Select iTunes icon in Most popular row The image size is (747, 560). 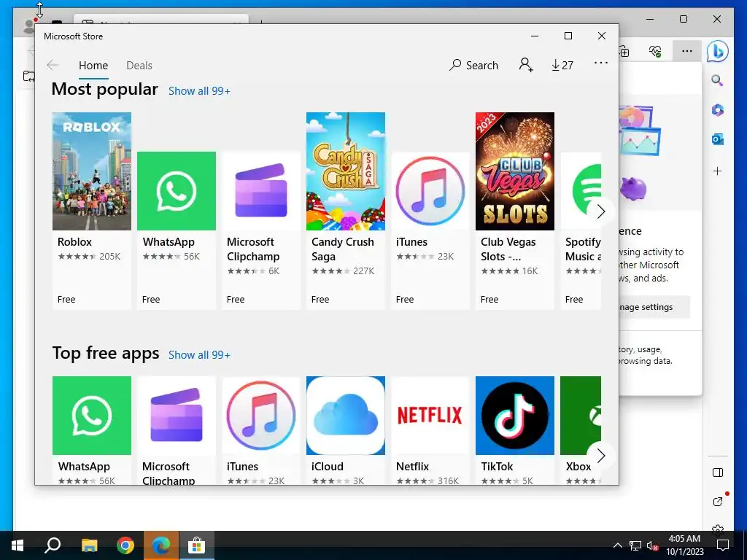[x=430, y=191]
